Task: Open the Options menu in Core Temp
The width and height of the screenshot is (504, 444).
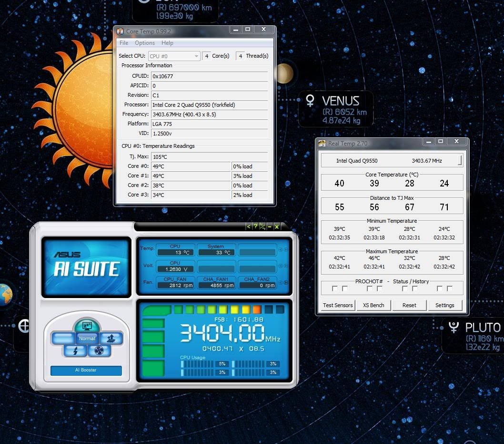Action: pyautogui.click(x=145, y=43)
